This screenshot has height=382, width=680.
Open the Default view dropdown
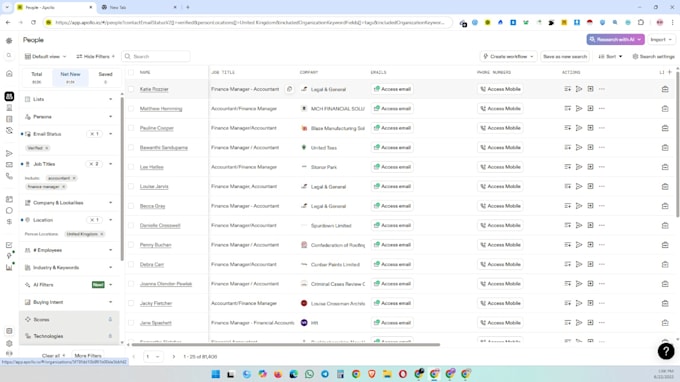point(46,56)
